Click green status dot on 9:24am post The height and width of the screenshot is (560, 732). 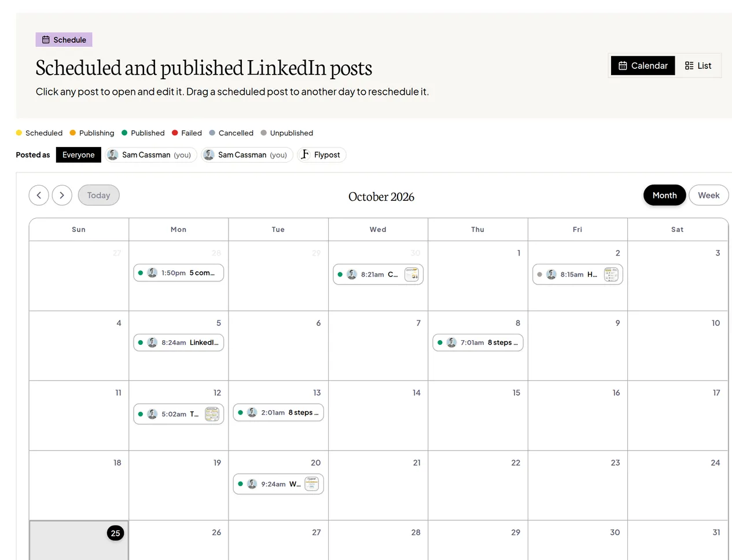point(240,484)
